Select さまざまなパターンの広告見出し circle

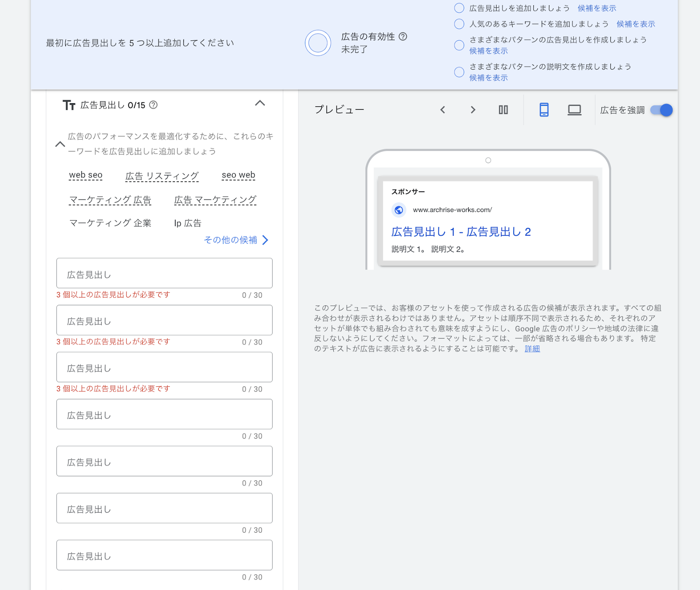pyautogui.click(x=459, y=45)
